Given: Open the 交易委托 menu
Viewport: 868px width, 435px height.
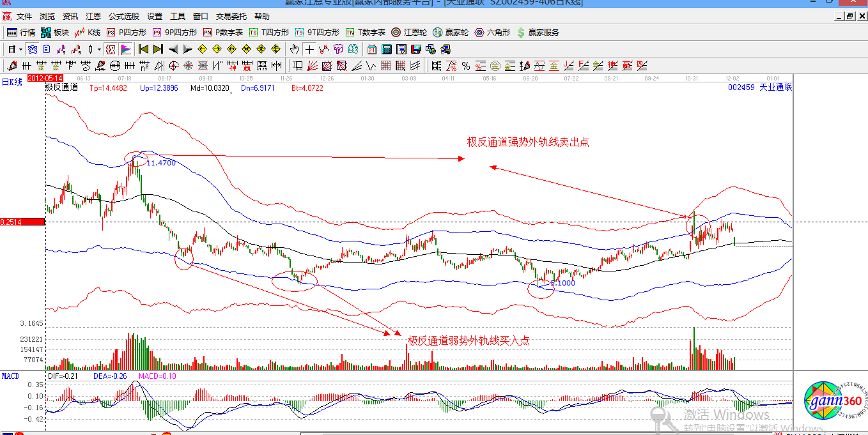Looking at the screenshot, I should click(x=230, y=17).
